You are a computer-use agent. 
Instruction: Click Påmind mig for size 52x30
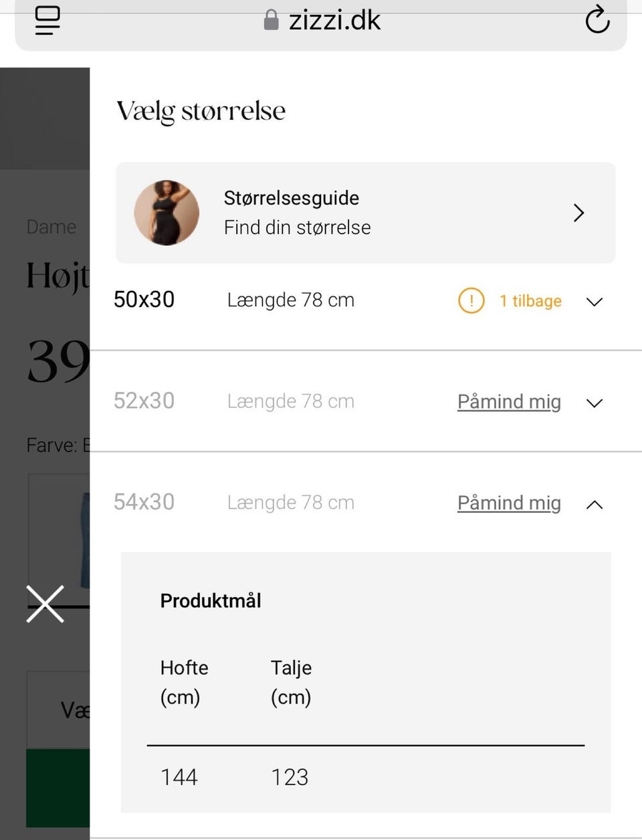(509, 402)
